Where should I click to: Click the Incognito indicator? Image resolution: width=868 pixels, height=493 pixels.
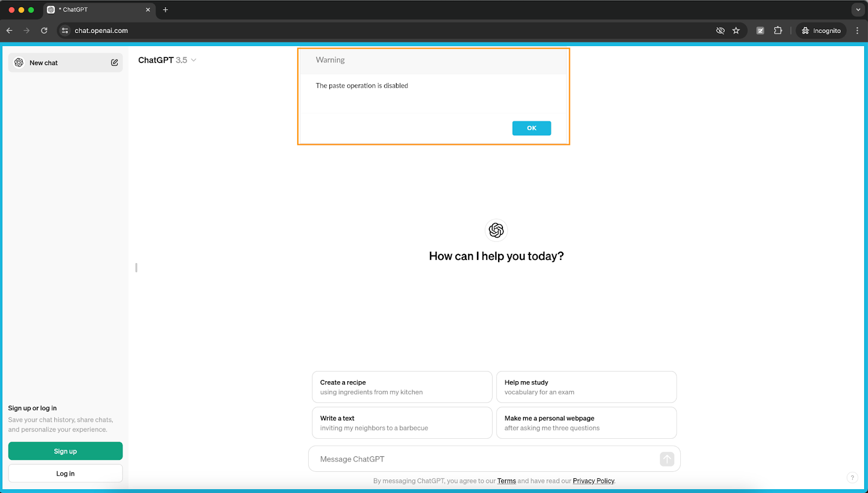pyautogui.click(x=821, y=31)
